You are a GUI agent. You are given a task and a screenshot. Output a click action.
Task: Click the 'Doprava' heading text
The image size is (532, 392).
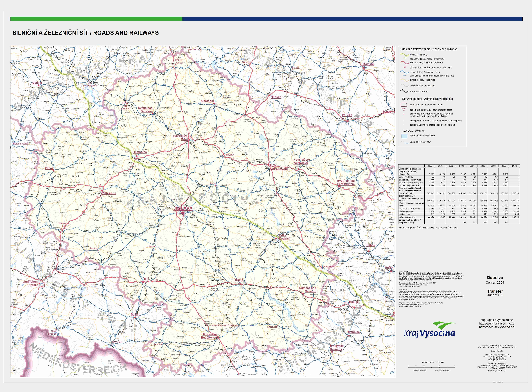(x=495, y=277)
